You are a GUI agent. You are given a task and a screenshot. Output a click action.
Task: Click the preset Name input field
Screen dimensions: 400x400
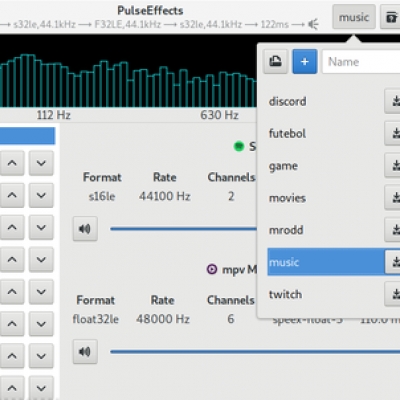click(361, 62)
